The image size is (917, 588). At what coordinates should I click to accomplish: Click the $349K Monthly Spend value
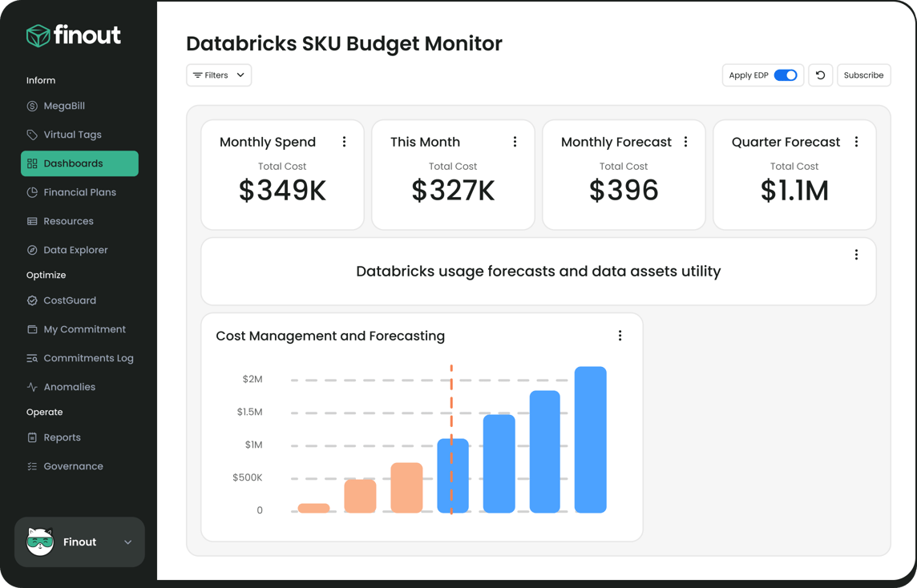click(x=282, y=191)
